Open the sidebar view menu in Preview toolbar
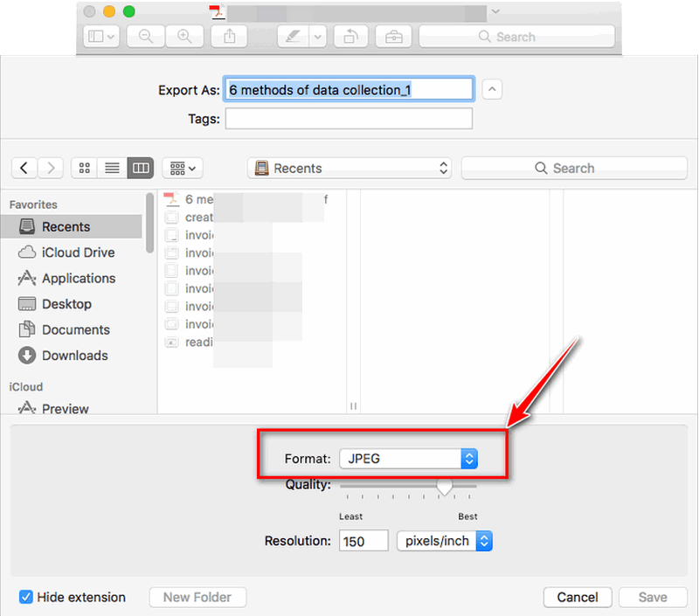Image resolution: width=699 pixels, height=616 pixels. tap(101, 36)
